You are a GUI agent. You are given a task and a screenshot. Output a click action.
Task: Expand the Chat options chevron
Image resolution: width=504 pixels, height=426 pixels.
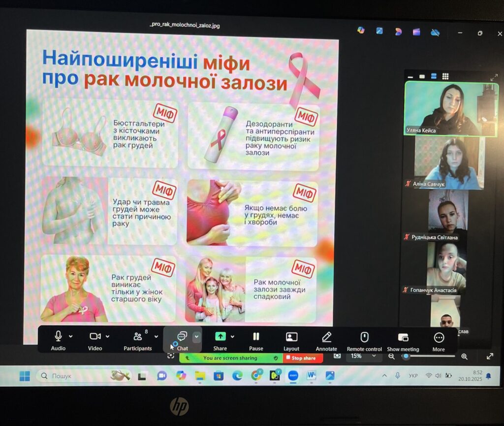[x=197, y=336]
